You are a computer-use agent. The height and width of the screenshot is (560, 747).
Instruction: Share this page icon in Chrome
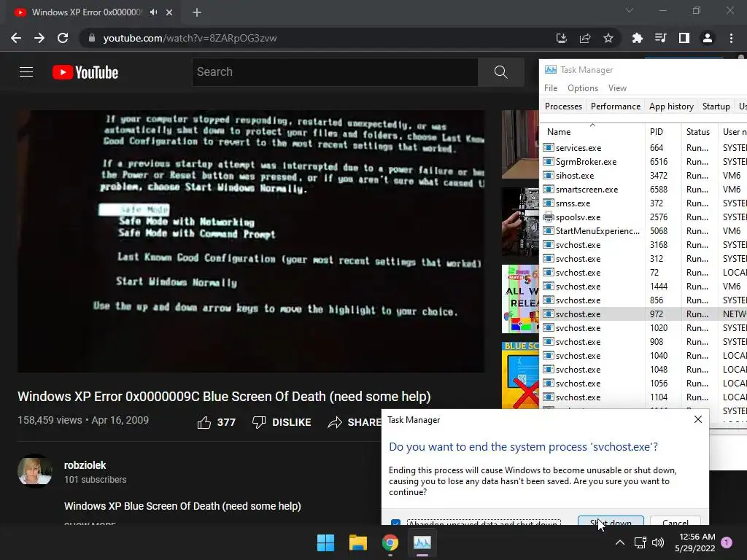coord(585,38)
